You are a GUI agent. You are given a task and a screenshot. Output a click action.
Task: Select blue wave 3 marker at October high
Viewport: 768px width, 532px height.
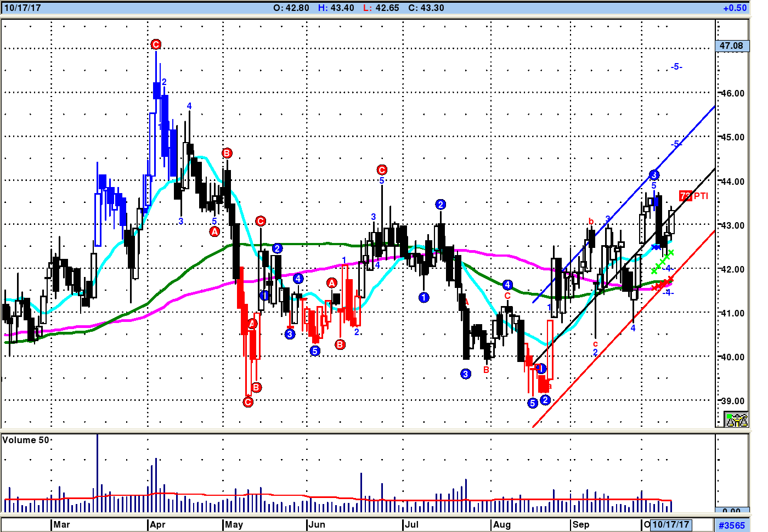point(654,175)
